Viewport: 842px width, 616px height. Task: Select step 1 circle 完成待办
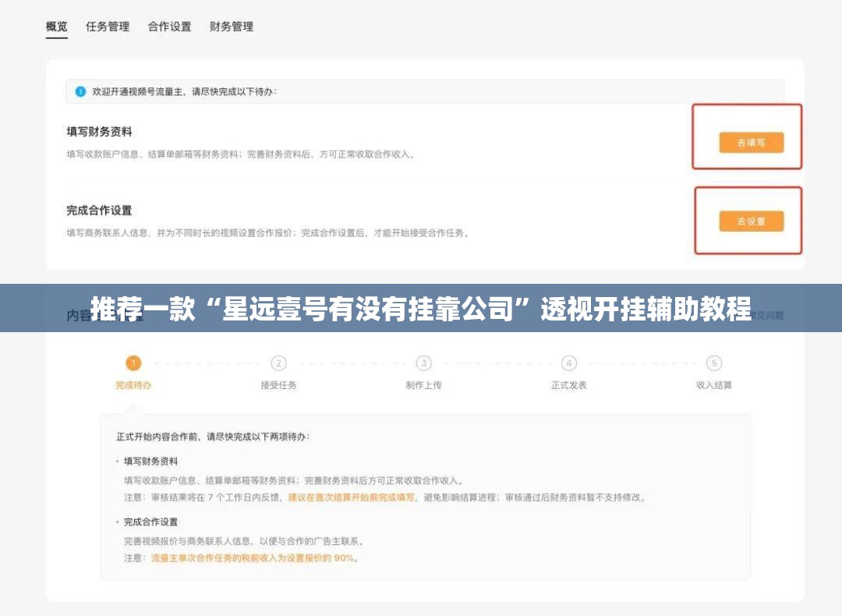point(133,363)
